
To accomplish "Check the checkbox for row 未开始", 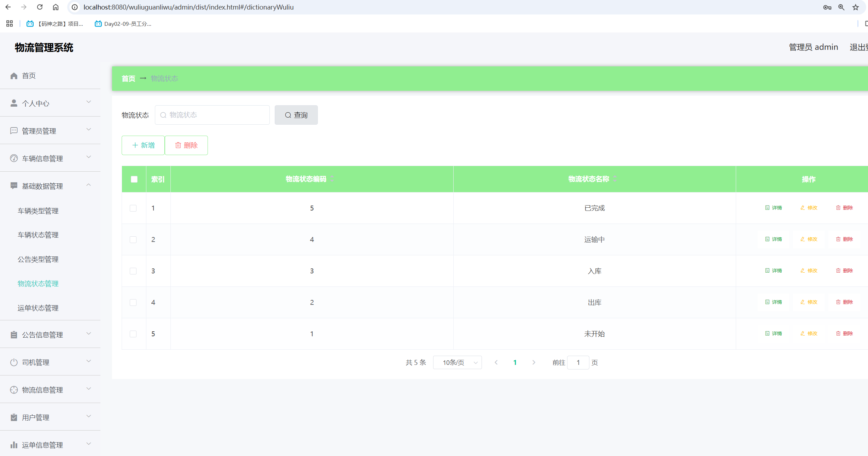I will pos(133,334).
